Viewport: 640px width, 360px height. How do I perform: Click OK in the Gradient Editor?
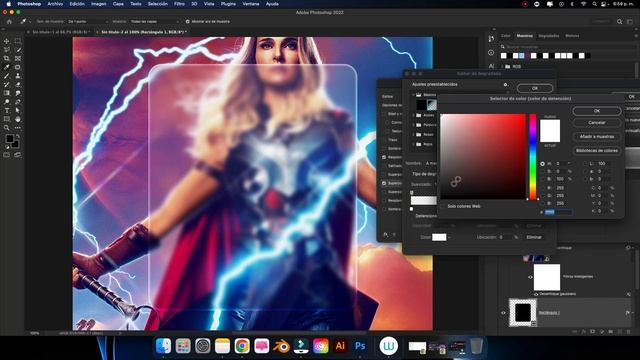tap(535, 88)
